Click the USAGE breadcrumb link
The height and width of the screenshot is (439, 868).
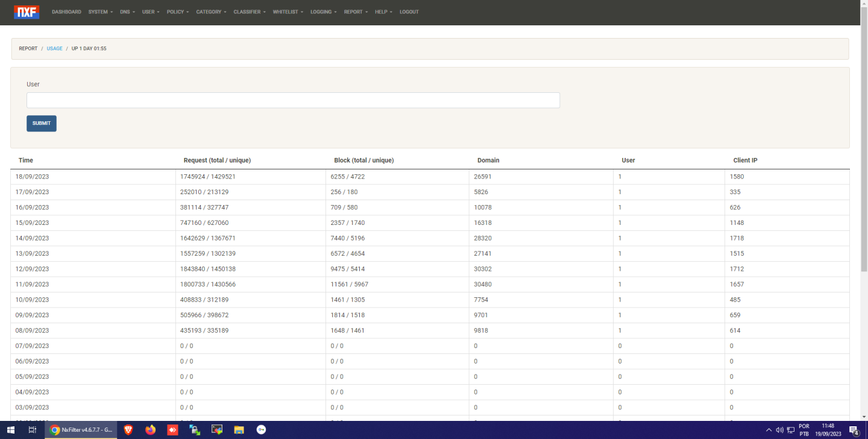pyautogui.click(x=54, y=48)
